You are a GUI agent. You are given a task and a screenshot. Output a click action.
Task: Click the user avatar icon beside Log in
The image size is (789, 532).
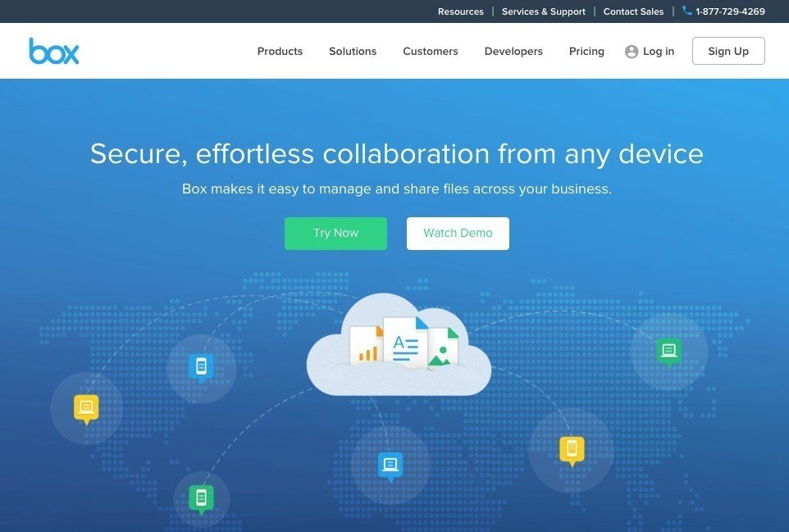(x=632, y=52)
